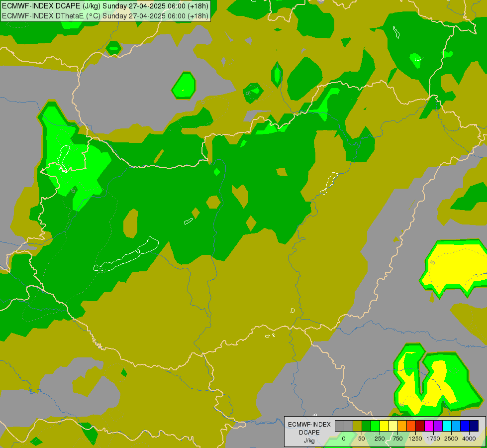Click the magenta legend swatch
Image resolution: width=487 pixels, height=448 pixels.
click(429, 426)
